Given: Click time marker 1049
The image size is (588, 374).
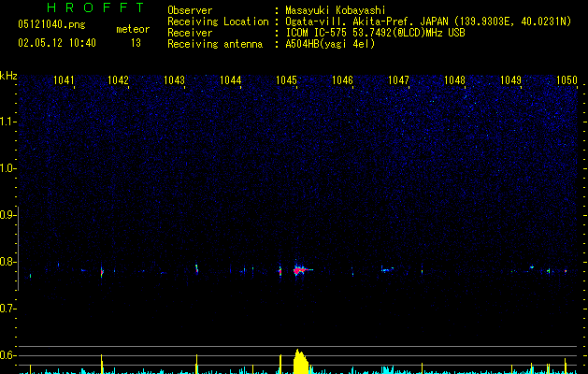Looking at the screenshot, I should click(x=510, y=80).
